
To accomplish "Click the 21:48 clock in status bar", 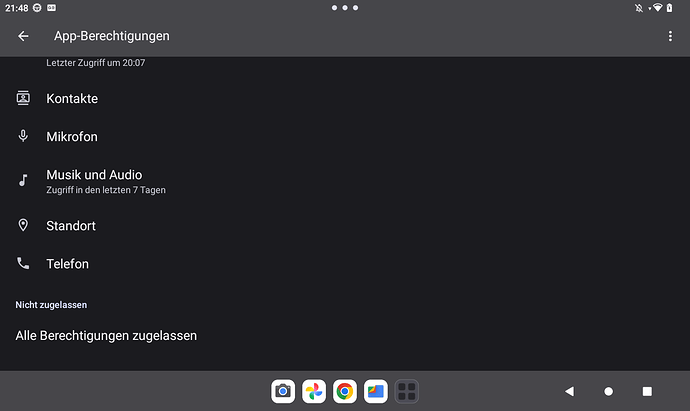I will click(x=17, y=8).
